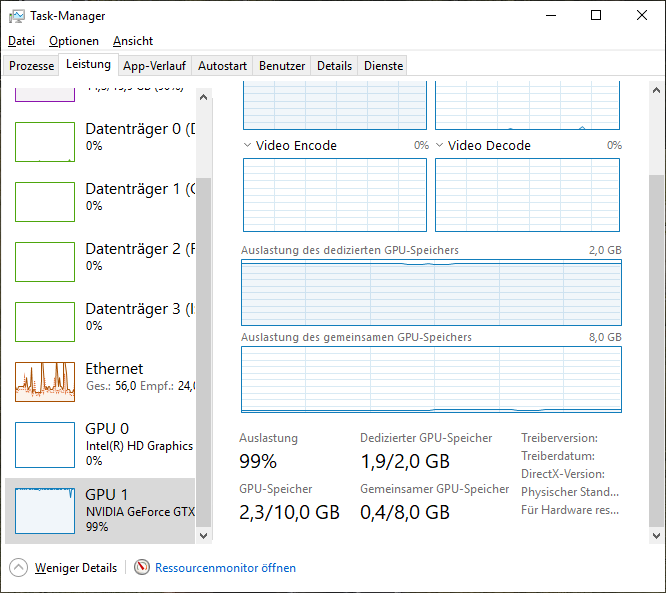Open the Ansicht menu
Viewport: 666px width, 593px height.
pos(133,41)
